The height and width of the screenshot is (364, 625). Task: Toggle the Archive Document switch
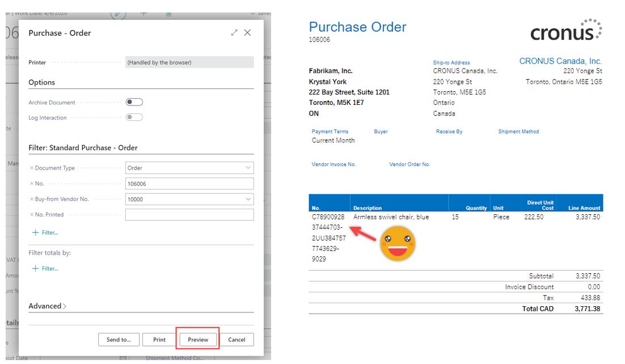pyautogui.click(x=134, y=102)
